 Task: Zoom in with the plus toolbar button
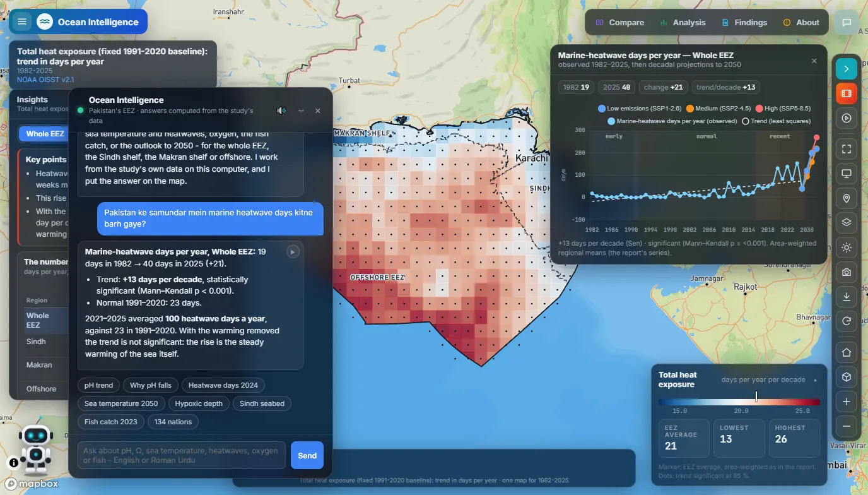pyautogui.click(x=847, y=402)
